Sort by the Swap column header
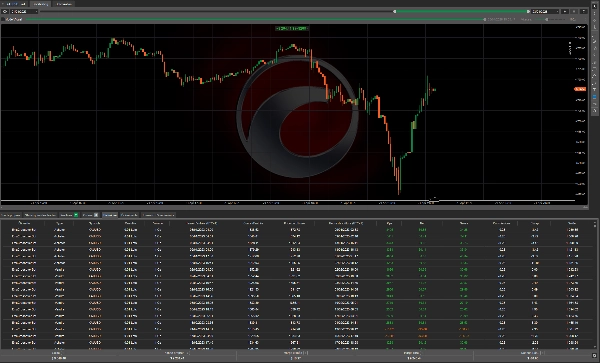600x363 pixels. (535, 223)
